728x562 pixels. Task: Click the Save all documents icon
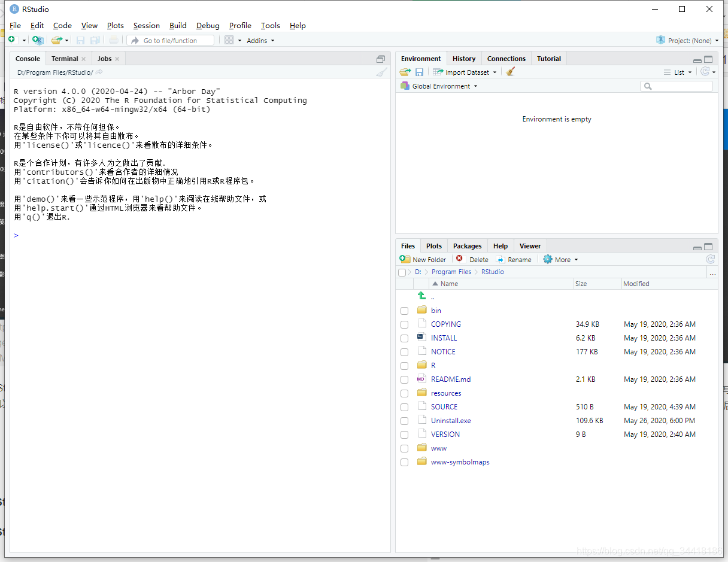(94, 40)
